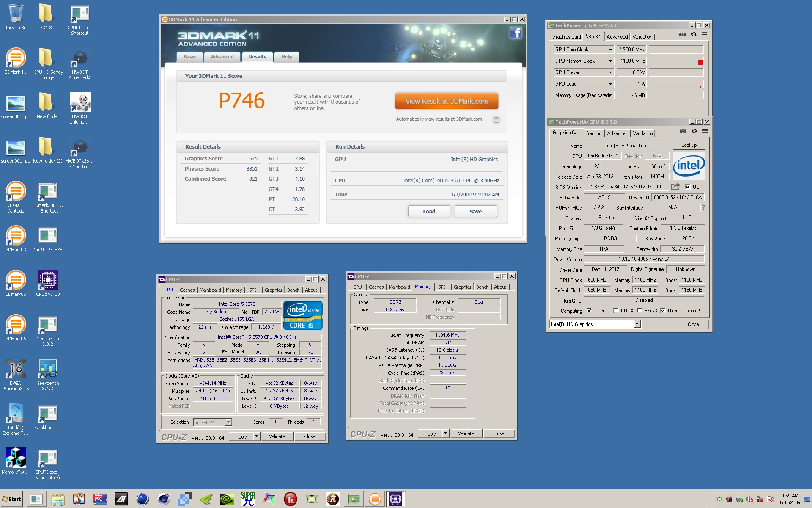Open the Tools dropdown arrow in CPU-Z Memory window

445,433
